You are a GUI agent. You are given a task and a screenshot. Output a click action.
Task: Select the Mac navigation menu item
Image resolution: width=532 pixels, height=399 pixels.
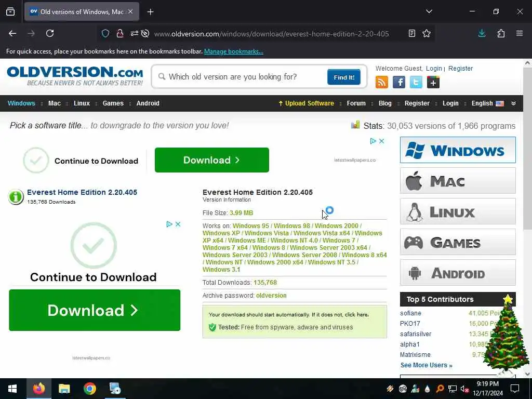click(54, 103)
